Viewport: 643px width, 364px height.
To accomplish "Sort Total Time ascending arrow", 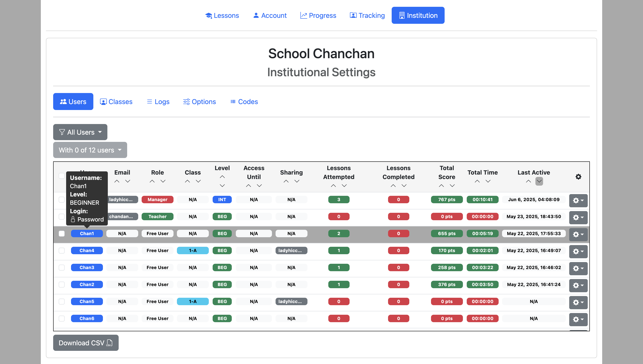I will coord(477,181).
